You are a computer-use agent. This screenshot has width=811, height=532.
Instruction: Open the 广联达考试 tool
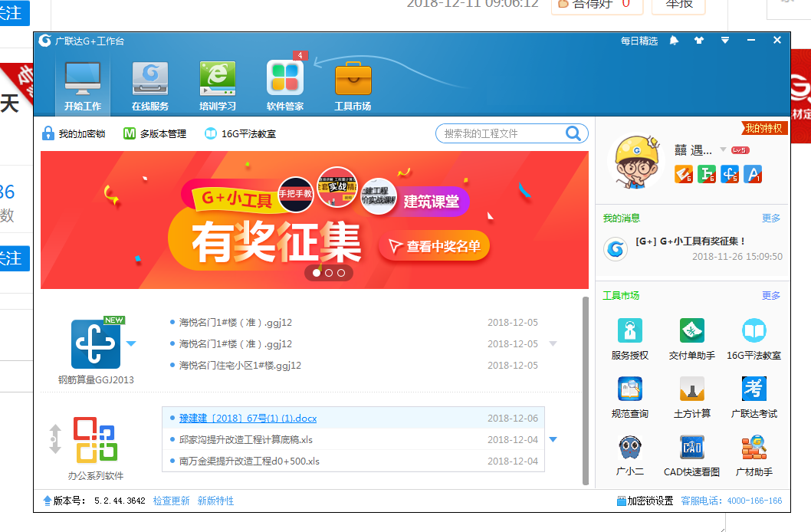click(754, 398)
